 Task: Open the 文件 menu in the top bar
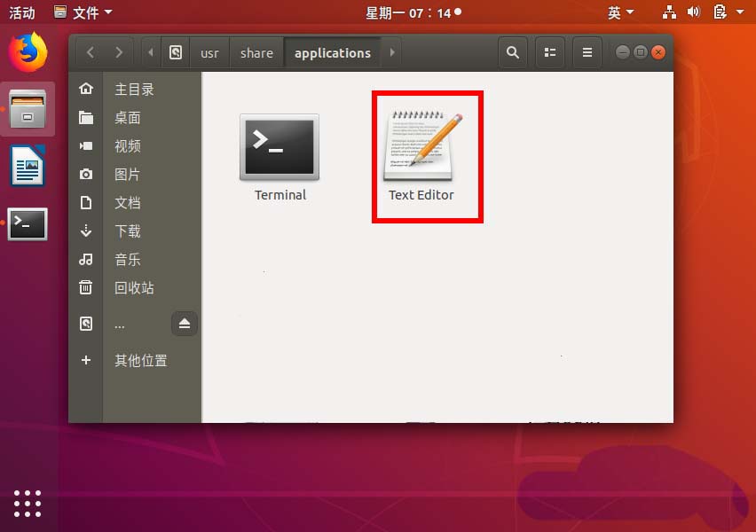point(83,12)
